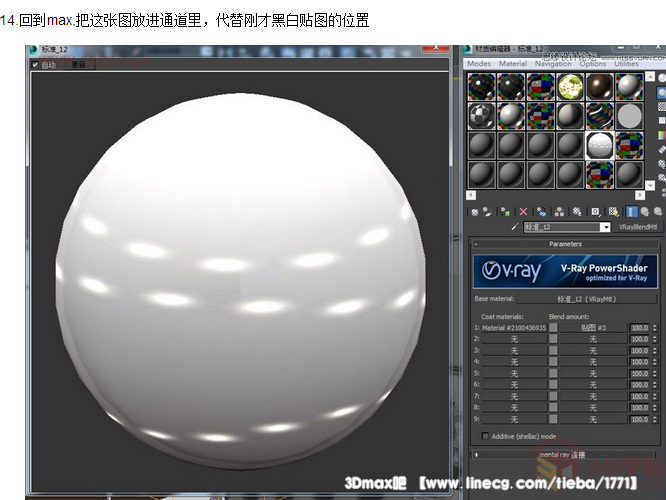Click blend amount map button 贴图 #3
The height and width of the screenshot is (500, 666).
[x=593, y=328]
